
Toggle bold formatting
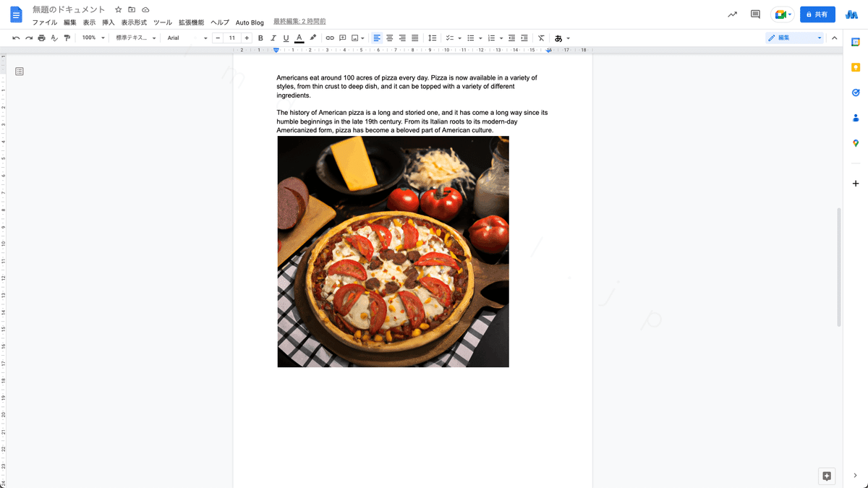pyautogui.click(x=260, y=38)
